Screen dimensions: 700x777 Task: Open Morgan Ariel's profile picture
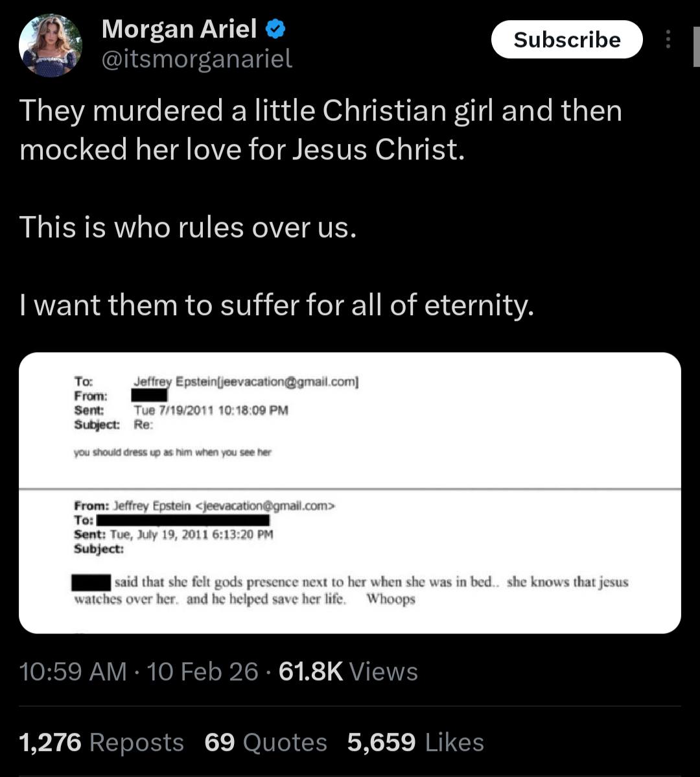pos(51,45)
